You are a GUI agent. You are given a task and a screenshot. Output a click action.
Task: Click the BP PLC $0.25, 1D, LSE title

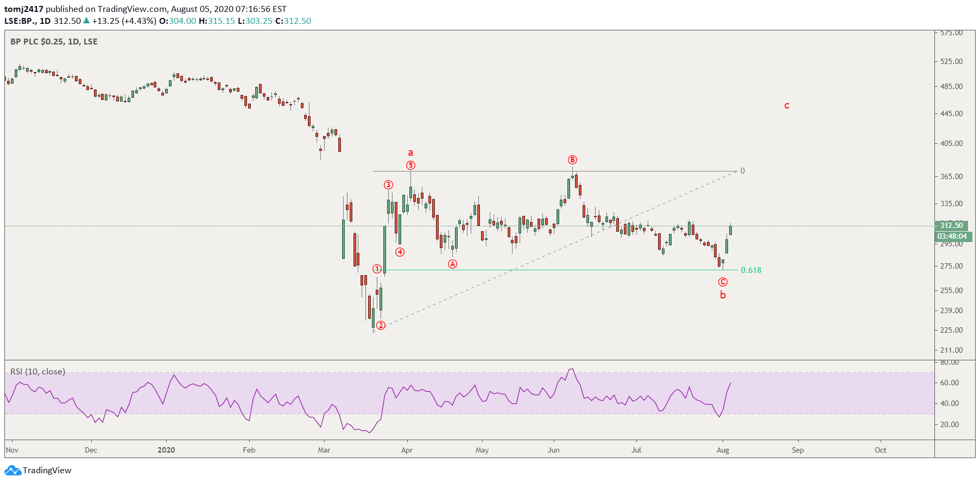pos(54,42)
